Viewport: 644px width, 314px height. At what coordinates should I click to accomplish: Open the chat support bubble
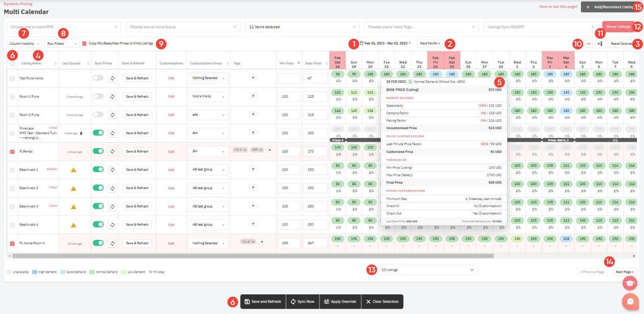pyautogui.click(x=630, y=302)
